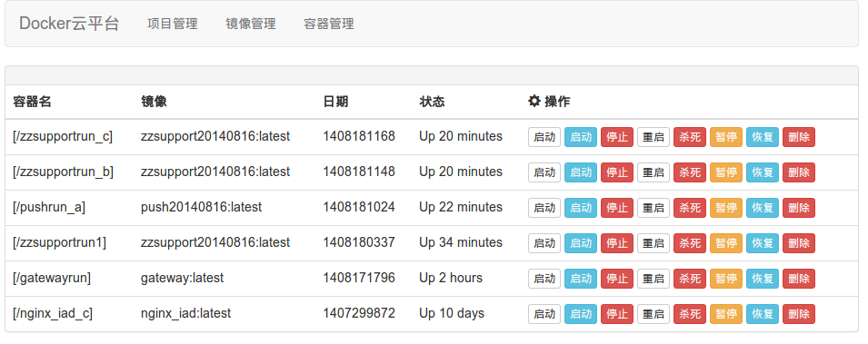Click the 容器名 column header
This screenshot has height=344, width=868.
(32, 102)
